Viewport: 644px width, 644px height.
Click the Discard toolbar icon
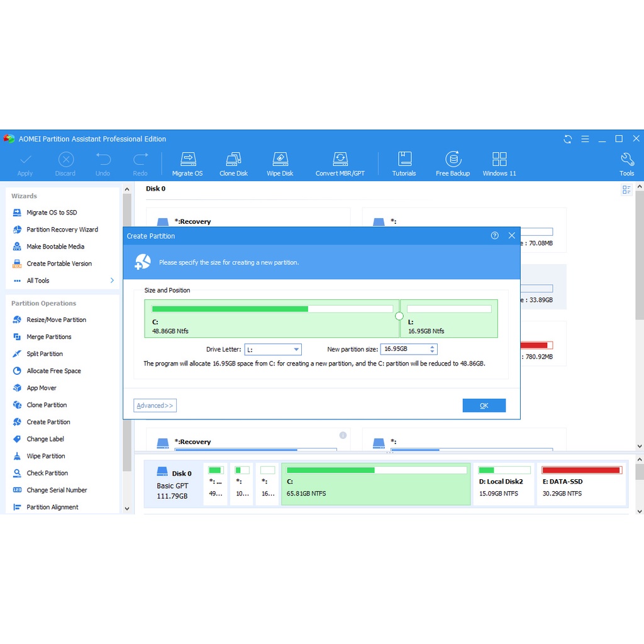[x=65, y=164]
